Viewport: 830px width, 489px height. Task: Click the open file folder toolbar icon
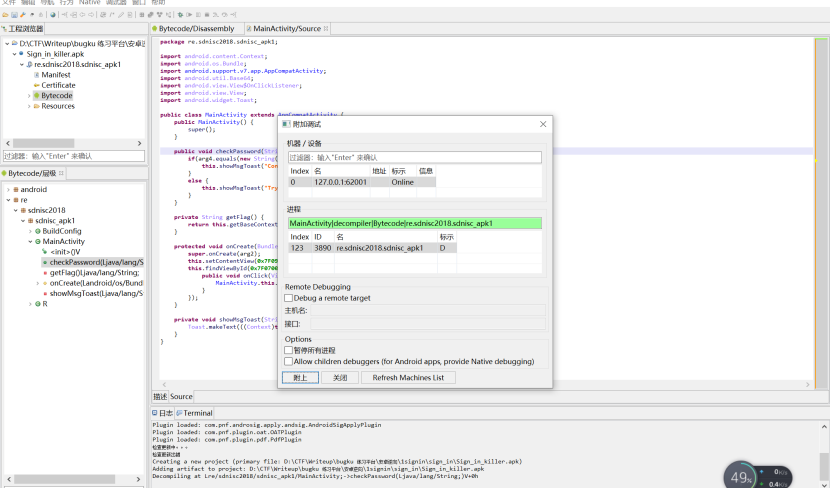coord(7,16)
